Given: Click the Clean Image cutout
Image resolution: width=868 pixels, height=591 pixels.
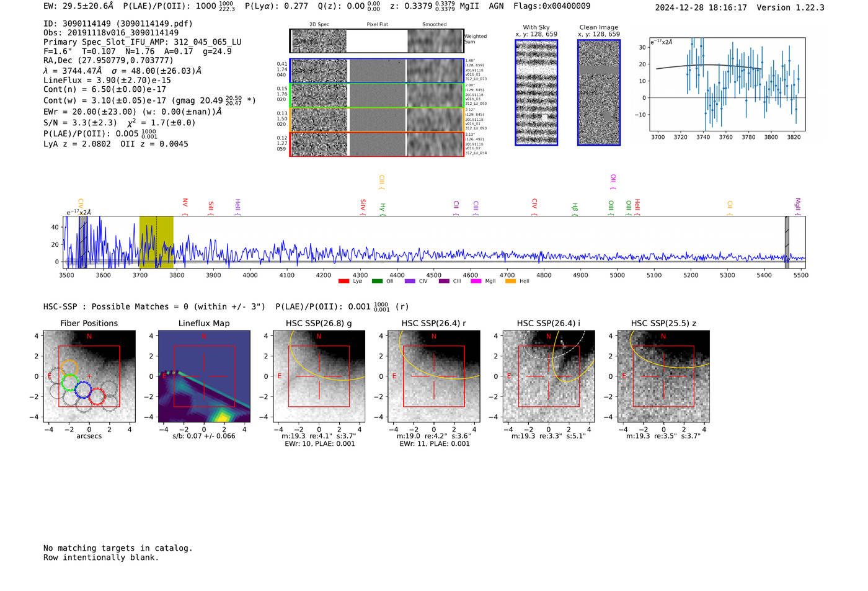Looking at the screenshot, I should (599, 92).
